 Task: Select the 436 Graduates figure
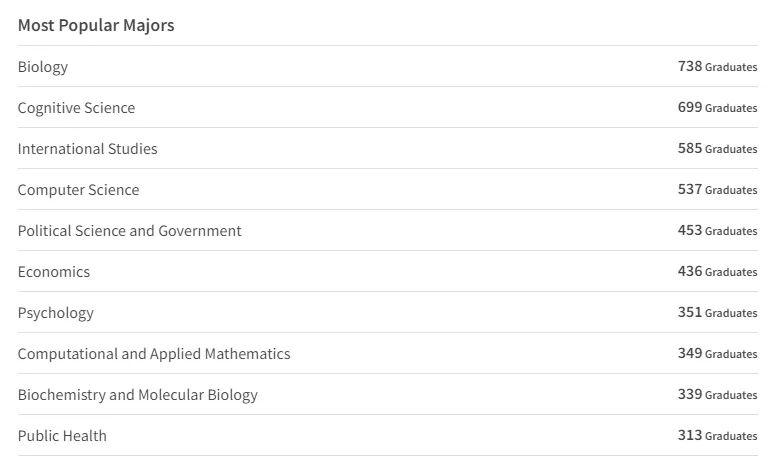[x=717, y=272]
